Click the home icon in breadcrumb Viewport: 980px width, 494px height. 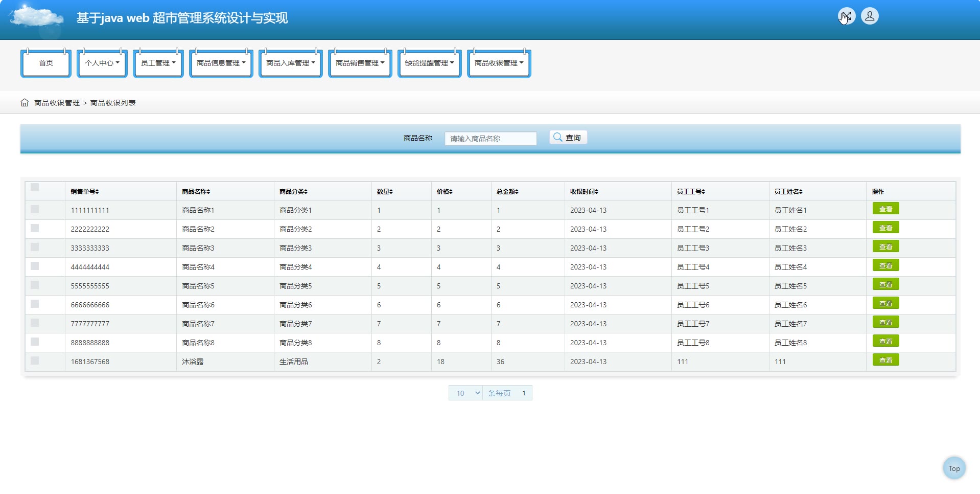click(25, 103)
